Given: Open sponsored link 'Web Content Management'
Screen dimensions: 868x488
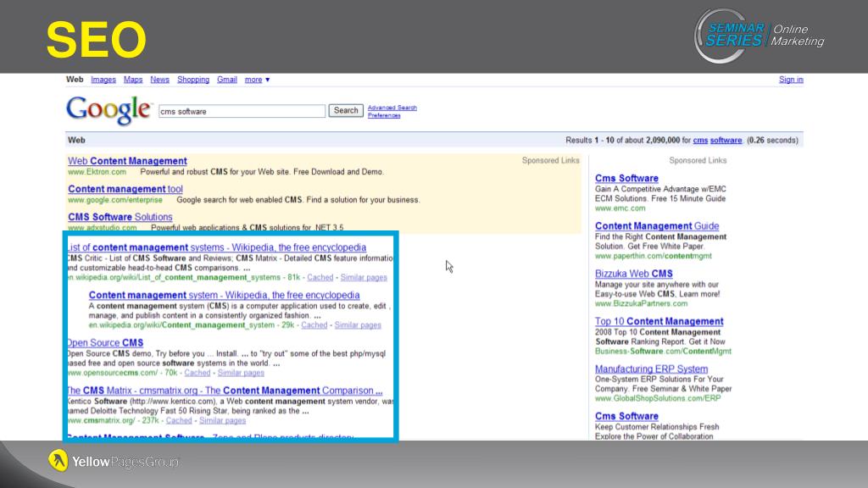Looking at the screenshot, I should pos(127,161).
